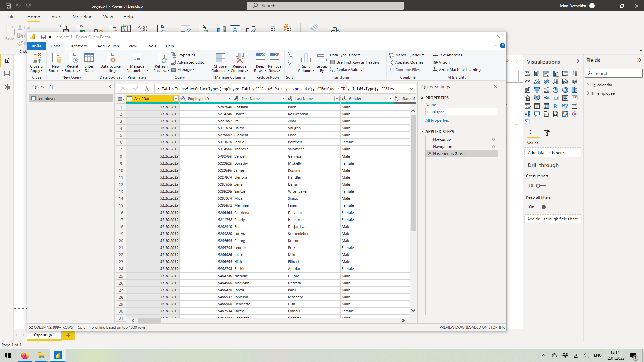The height and width of the screenshot is (362, 644).
Task: Expand the calendar table in Fields
Action: tap(588, 85)
